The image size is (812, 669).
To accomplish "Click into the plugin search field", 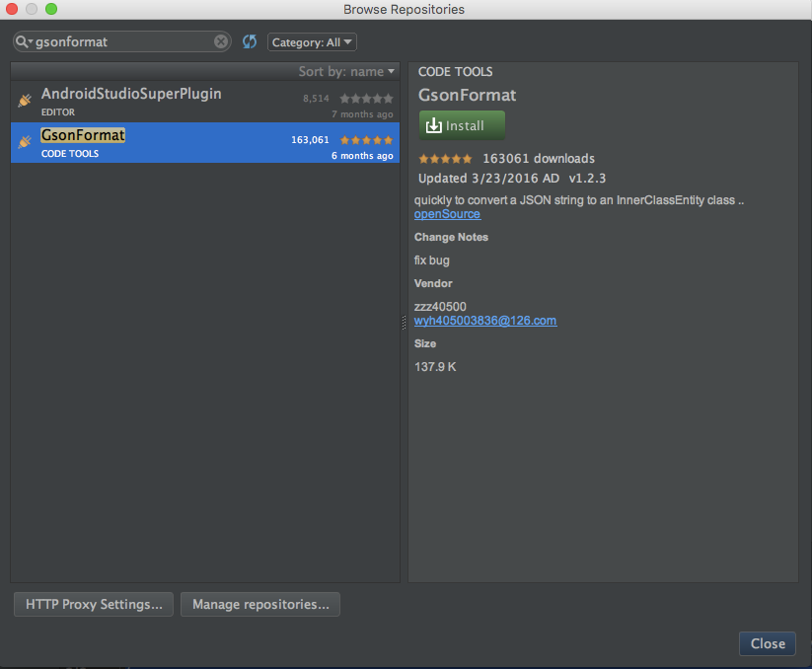I will 118,41.
